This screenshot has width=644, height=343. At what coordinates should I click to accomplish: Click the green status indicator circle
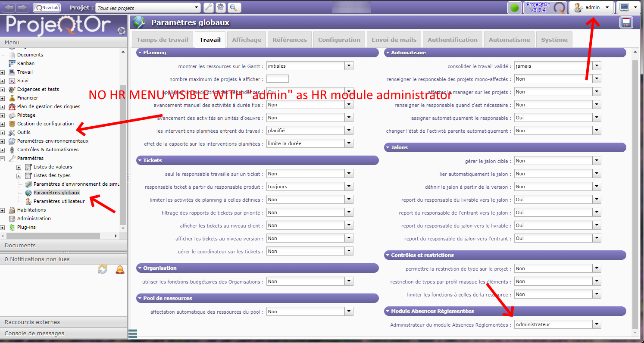pyautogui.click(x=514, y=7)
